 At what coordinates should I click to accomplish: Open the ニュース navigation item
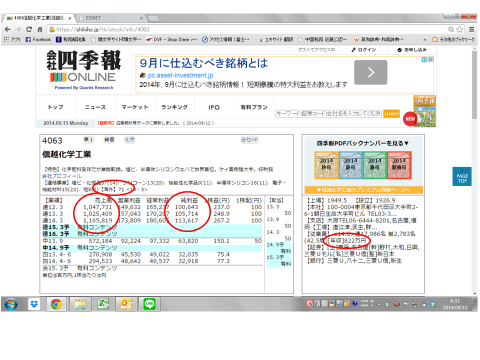95,107
